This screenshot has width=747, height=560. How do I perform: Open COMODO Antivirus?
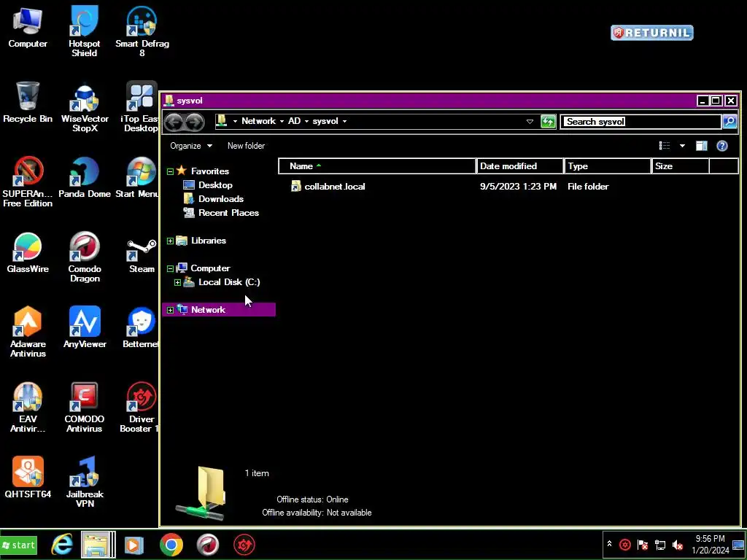click(x=85, y=408)
